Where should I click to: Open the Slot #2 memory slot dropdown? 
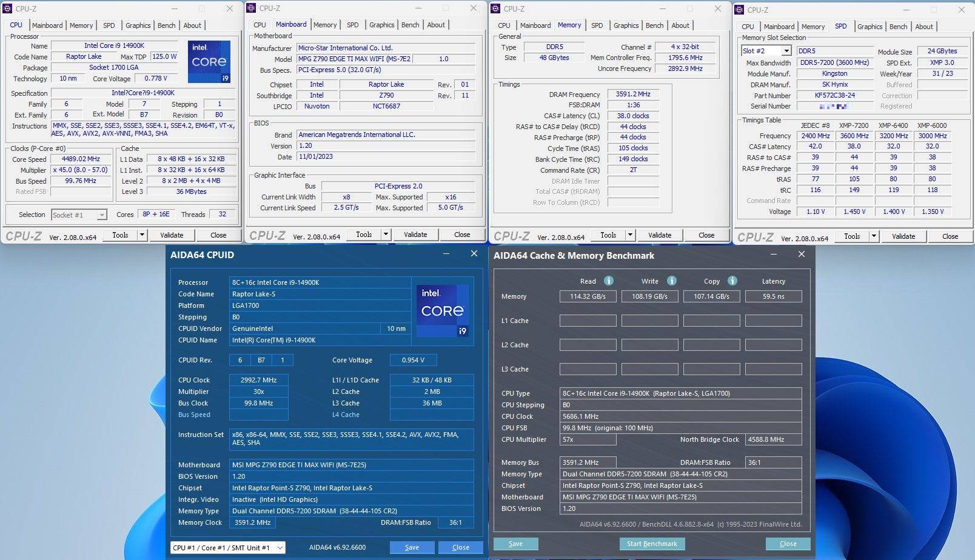point(786,51)
